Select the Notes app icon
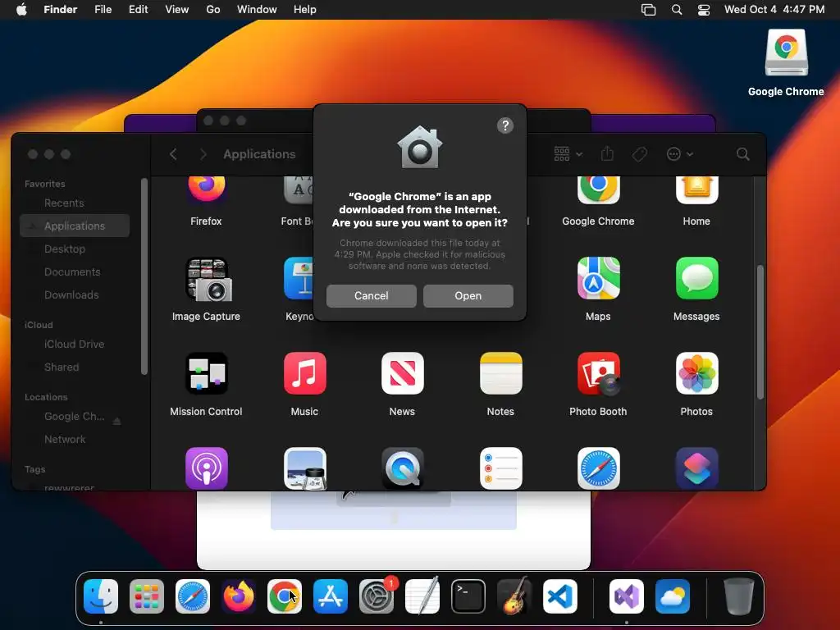This screenshot has height=630, width=840. [500, 373]
